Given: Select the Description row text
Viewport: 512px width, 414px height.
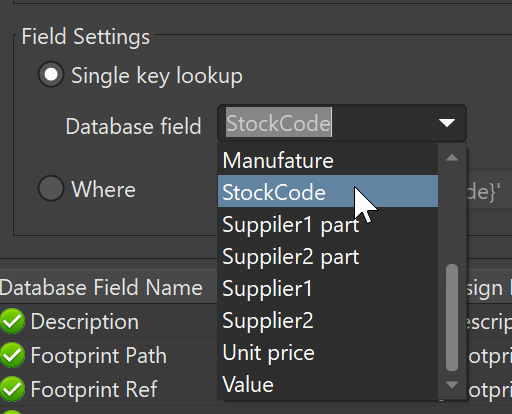Looking at the screenshot, I should click(x=85, y=322).
